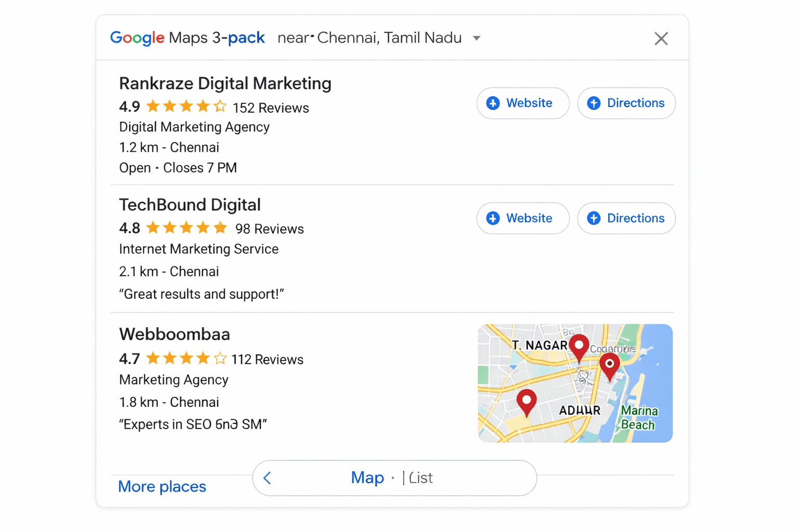Expand the Chennai, Tamil Nadu location dropdown

[476, 38]
